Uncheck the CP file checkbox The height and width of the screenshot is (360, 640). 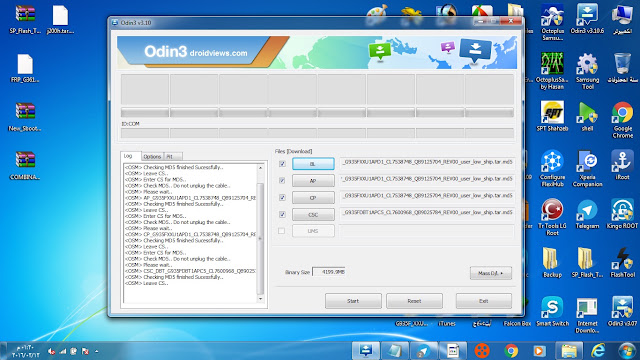[x=282, y=198]
